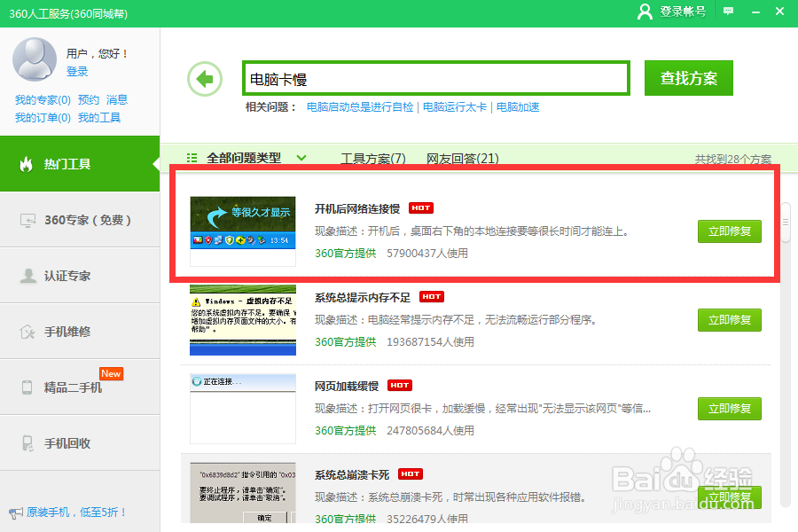Click the green back arrow button
The width and height of the screenshot is (798, 532).
[x=205, y=79]
